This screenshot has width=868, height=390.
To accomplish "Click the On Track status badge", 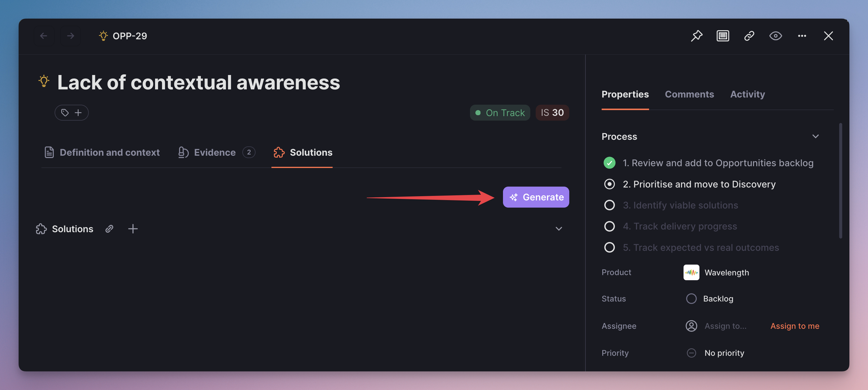I will [x=500, y=112].
